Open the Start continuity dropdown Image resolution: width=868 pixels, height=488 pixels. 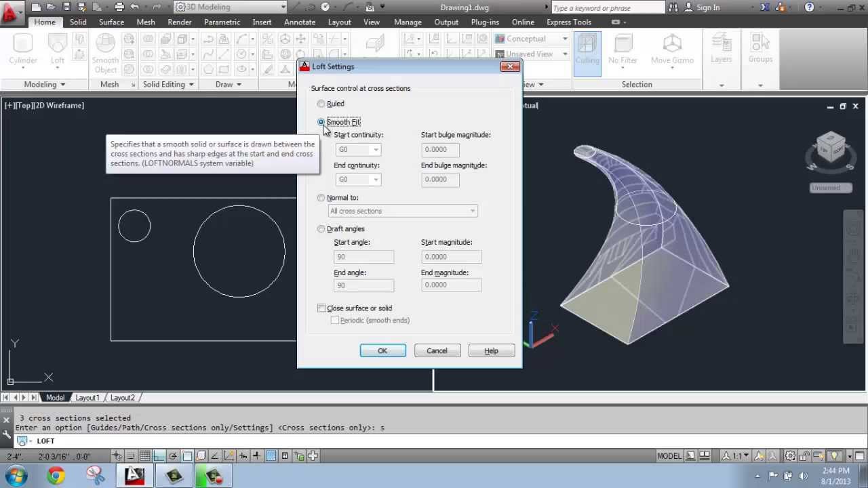point(359,149)
